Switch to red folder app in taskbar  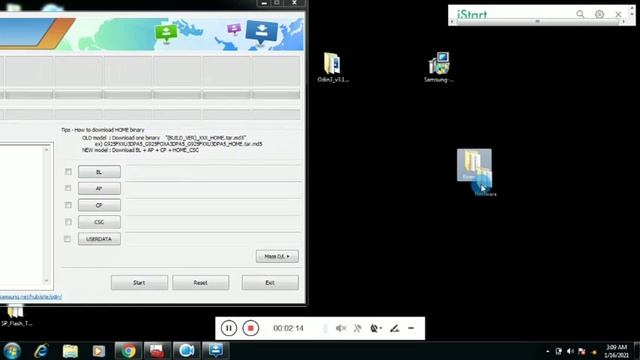[157, 351]
